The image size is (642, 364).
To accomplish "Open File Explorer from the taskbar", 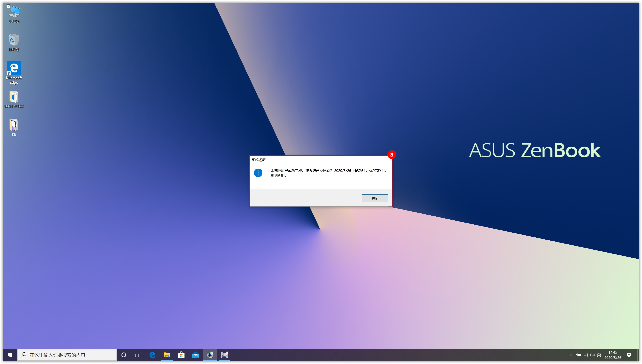I will coord(167,355).
